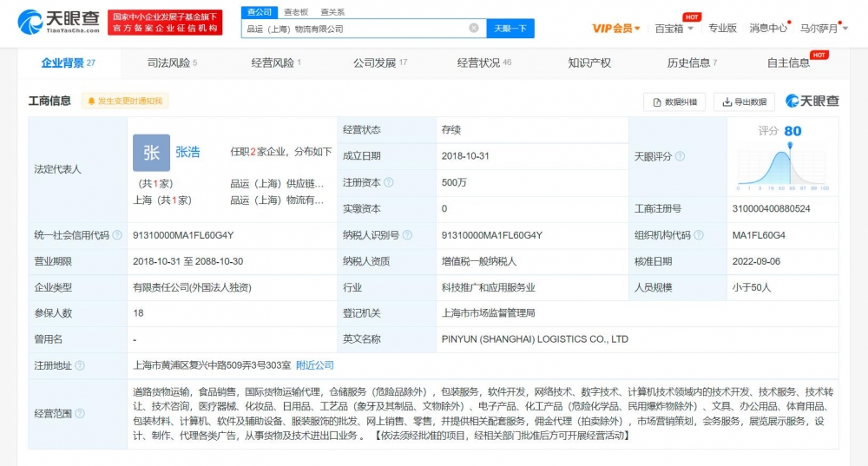Click the score value 80
Viewport: 868px width, 466px height.
pyautogui.click(x=792, y=131)
